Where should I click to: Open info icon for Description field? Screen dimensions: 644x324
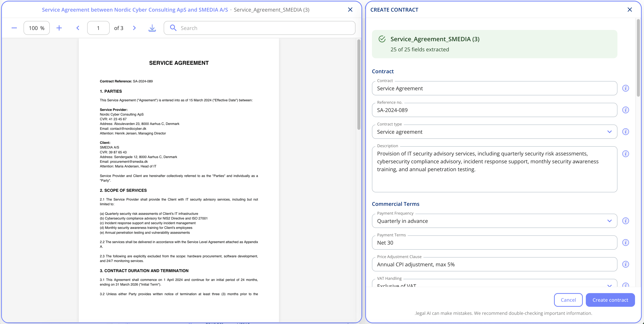pos(625,154)
